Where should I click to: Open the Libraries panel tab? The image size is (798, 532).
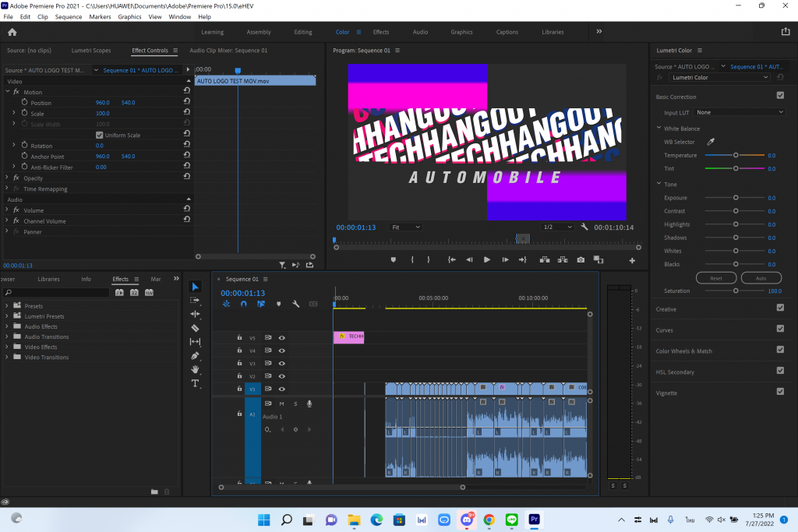(48, 279)
